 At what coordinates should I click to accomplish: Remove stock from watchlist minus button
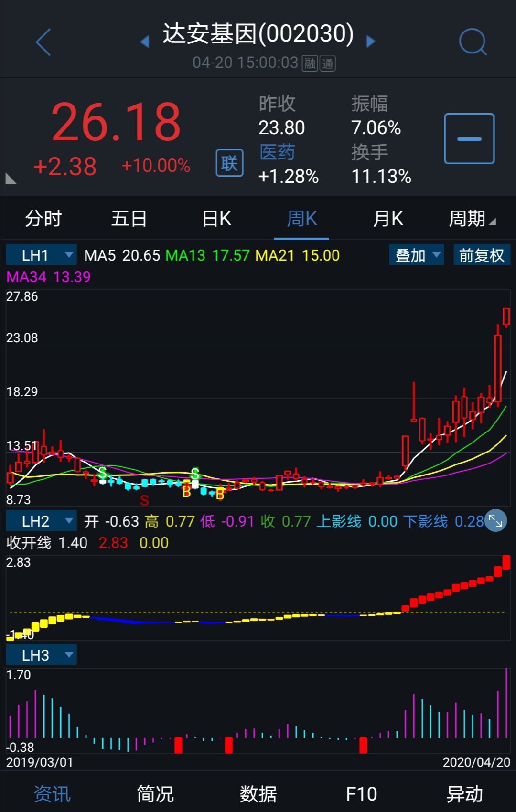point(469,139)
